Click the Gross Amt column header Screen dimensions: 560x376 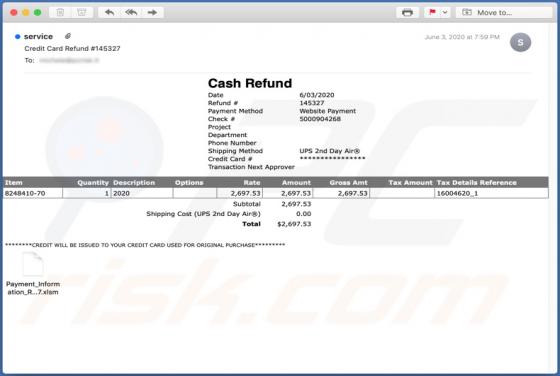tap(349, 182)
